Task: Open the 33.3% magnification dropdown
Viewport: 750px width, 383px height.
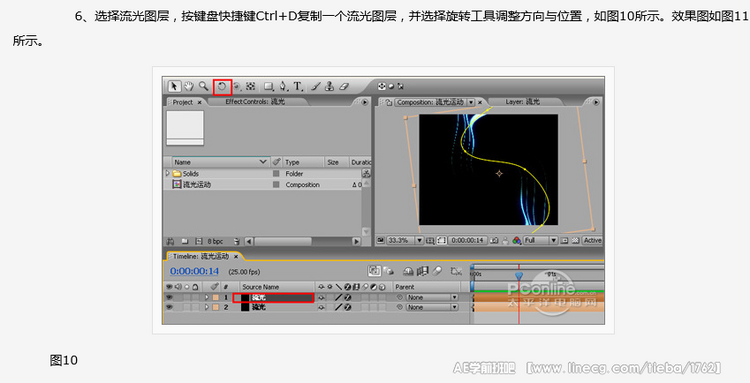Action: pyautogui.click(x=419, y=241)
